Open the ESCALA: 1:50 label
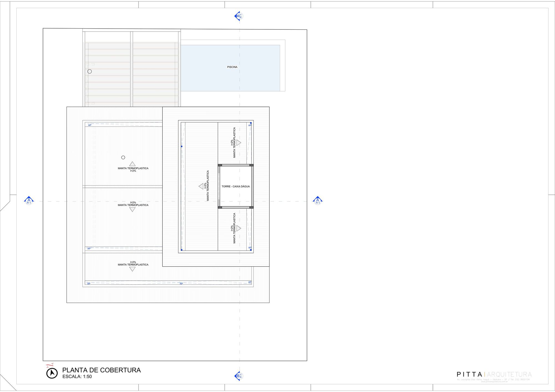The height and width of the screenshot is (392, 555). tap(77, 376)
